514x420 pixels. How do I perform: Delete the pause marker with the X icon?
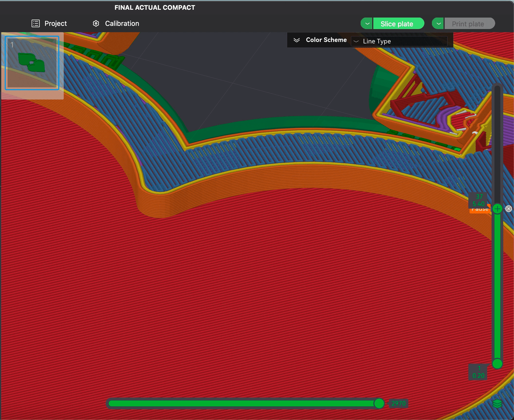tap(509, 209)
